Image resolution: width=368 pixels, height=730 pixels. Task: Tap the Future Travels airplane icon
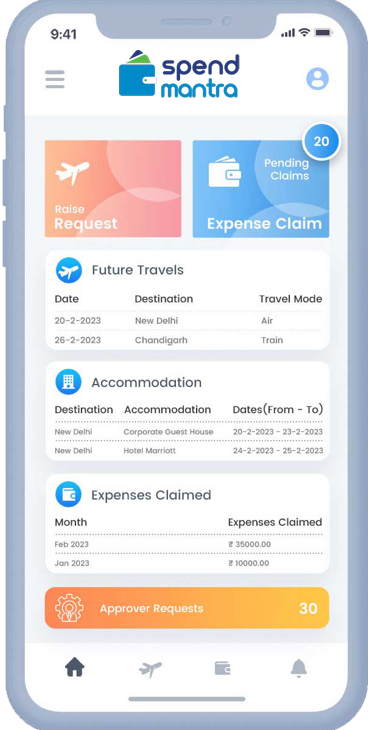(x=68, y=270)
